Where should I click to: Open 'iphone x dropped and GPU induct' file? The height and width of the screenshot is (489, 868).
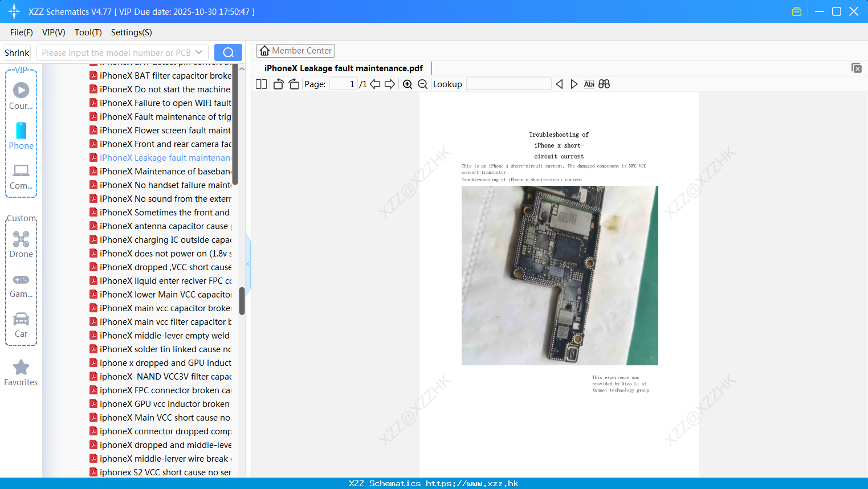(161, 362)
